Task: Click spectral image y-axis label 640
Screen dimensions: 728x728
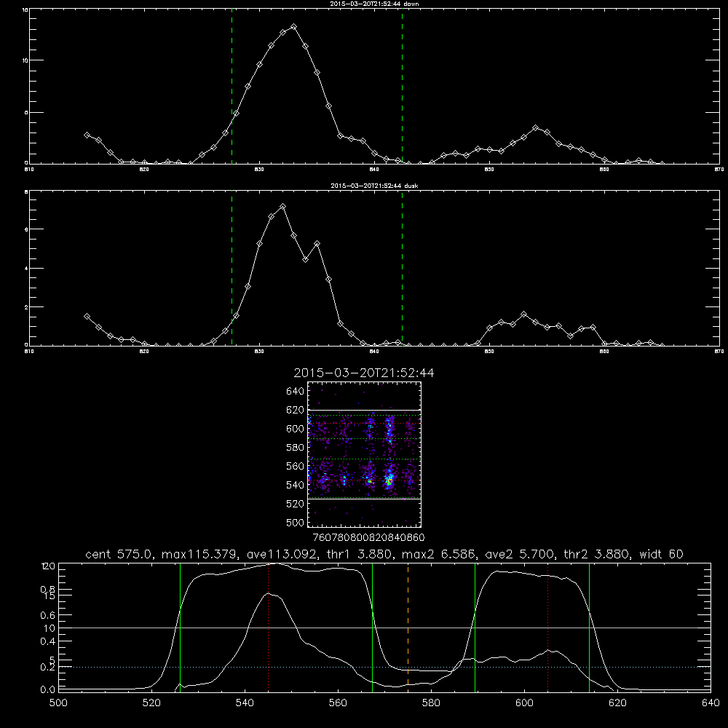Action: pyautogui.click(x=296, y=392)
